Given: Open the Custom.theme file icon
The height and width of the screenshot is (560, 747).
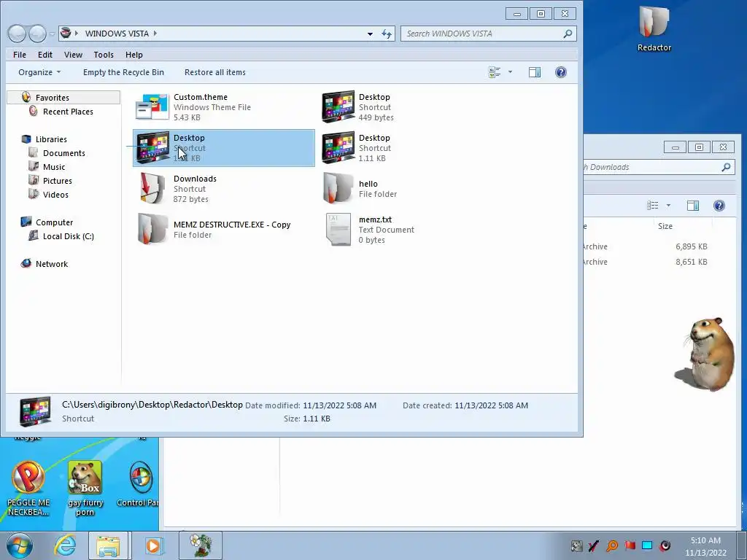Looking at the screenshot, I should tap(152, 106).
